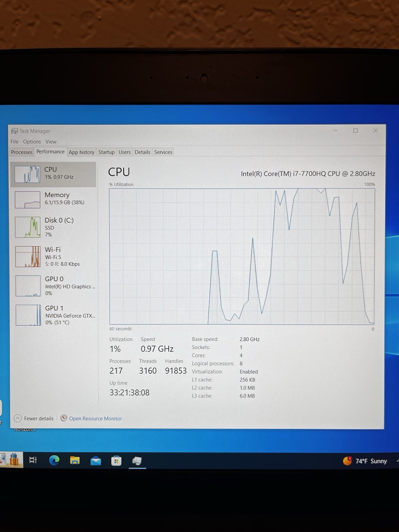Click the CPU utilization graph area
The width and height of the screenshot is (399, 532).
242,256
